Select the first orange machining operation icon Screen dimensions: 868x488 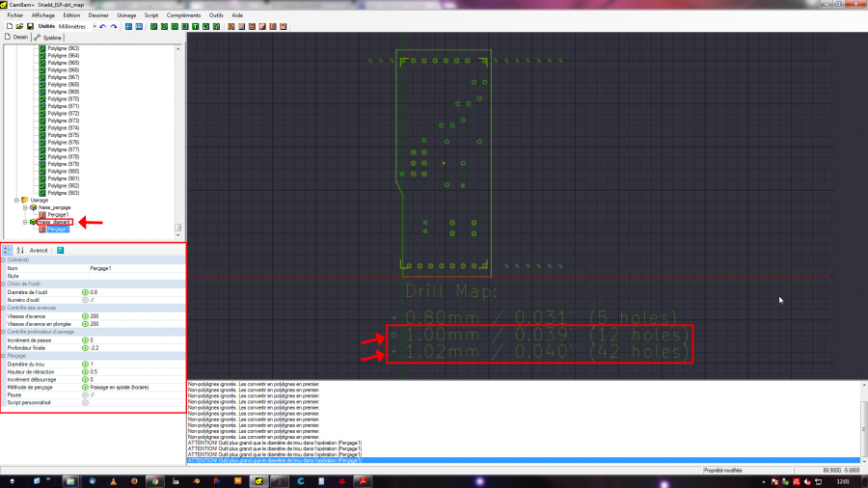click(x=231, y=26)
